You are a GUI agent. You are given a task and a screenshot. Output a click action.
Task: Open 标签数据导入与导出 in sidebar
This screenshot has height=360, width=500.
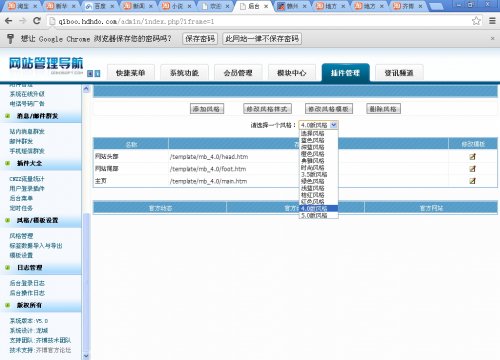[x=36, y=246]
